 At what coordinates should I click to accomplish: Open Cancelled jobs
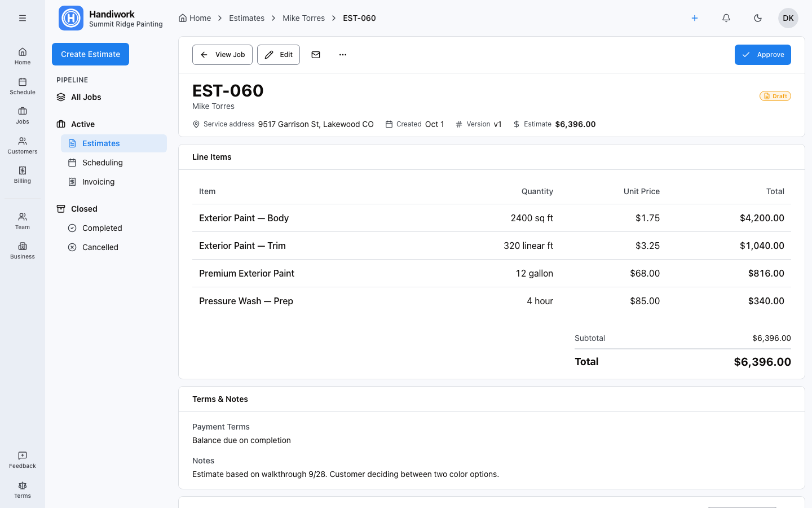[114, 247]
